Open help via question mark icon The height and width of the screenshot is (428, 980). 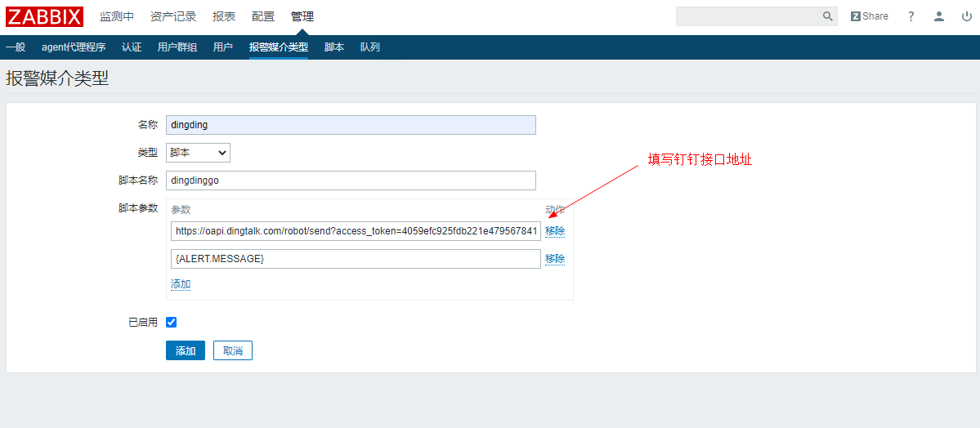tap(911, 16)
